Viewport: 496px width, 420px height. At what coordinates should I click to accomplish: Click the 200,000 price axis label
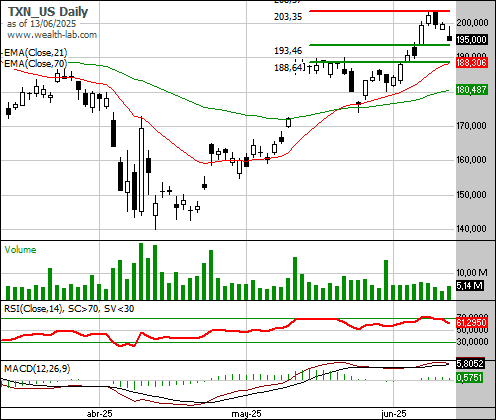pos(472,23)
